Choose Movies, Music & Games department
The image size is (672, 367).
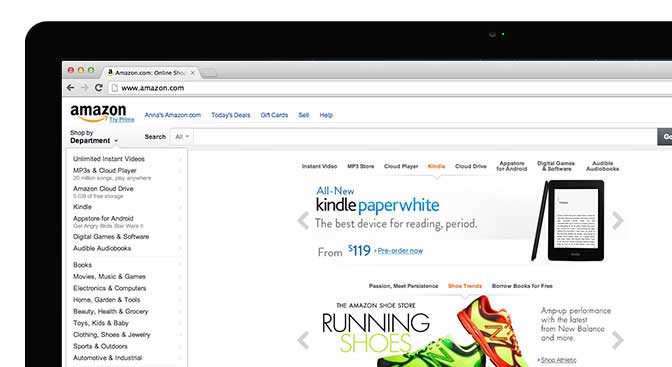[109, 277]
